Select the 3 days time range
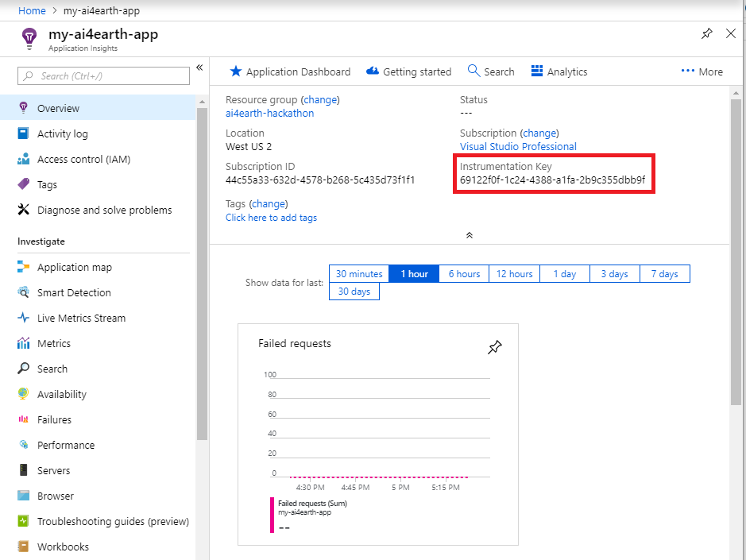The image size is (746, 560). [615, 273]
